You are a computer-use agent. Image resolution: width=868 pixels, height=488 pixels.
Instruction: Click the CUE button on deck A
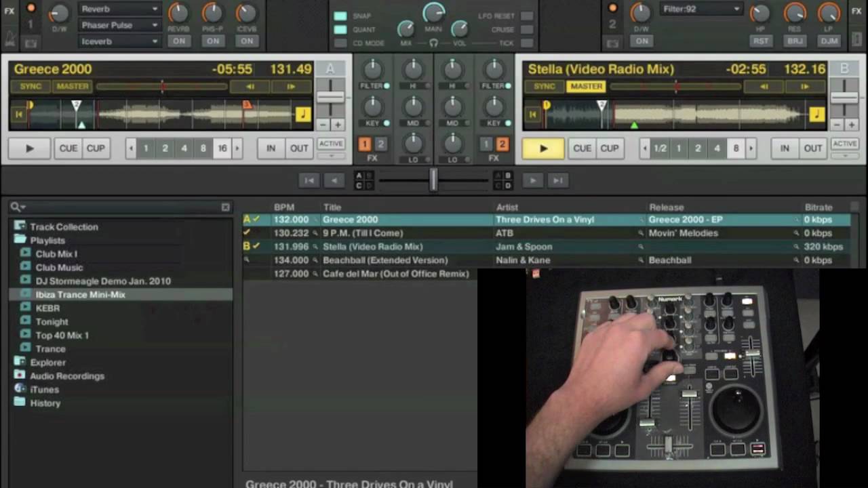pos(68,148)
